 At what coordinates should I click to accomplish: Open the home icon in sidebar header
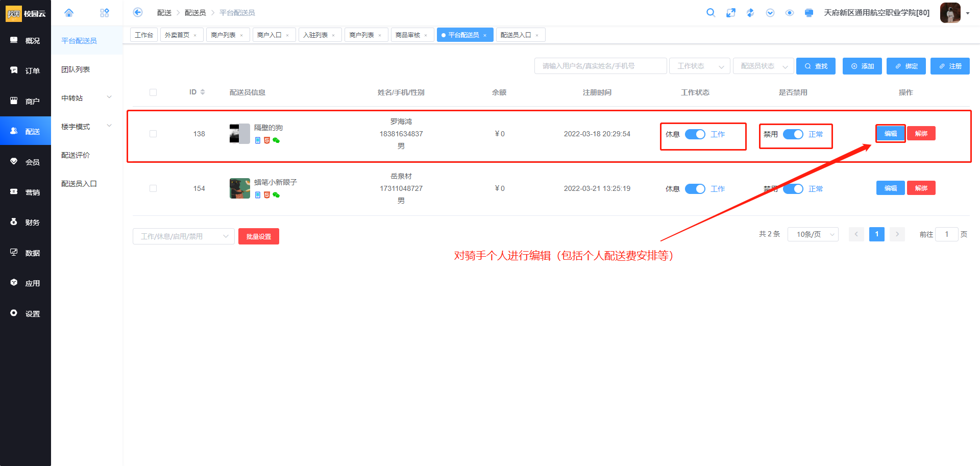pos(69,13)
